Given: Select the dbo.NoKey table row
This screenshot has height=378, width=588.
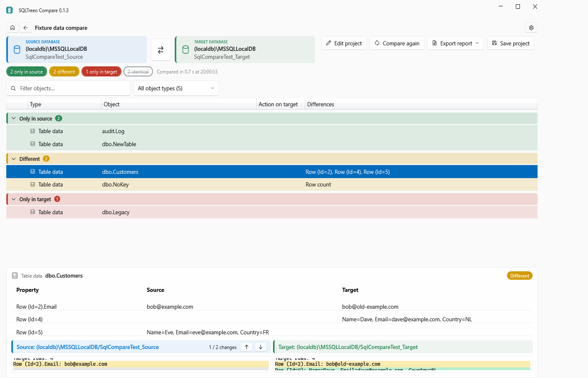Looking at the screenshot, I should point(272,184).
